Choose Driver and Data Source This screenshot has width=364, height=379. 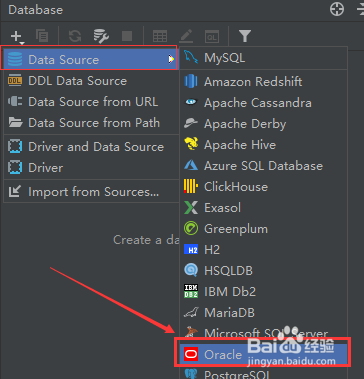91,147
